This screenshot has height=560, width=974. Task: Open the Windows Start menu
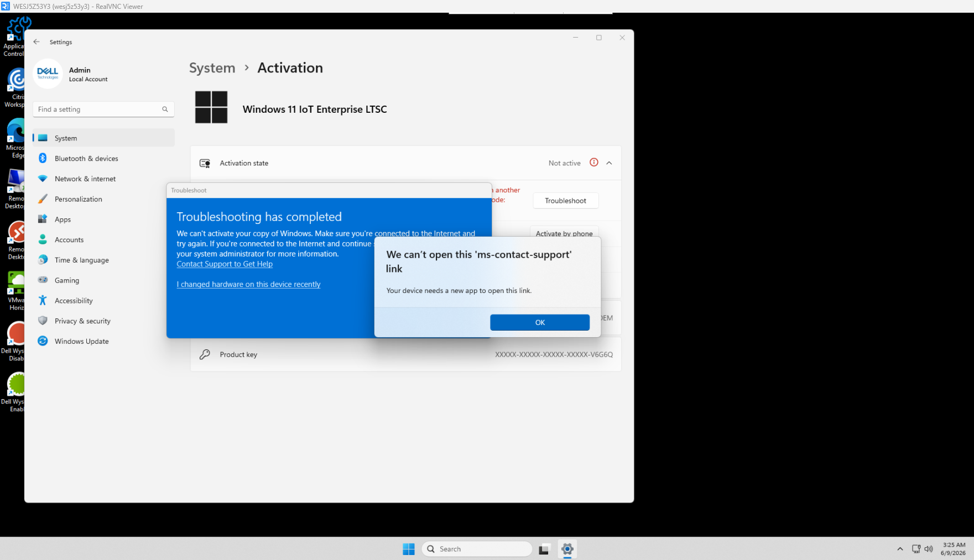409,549
